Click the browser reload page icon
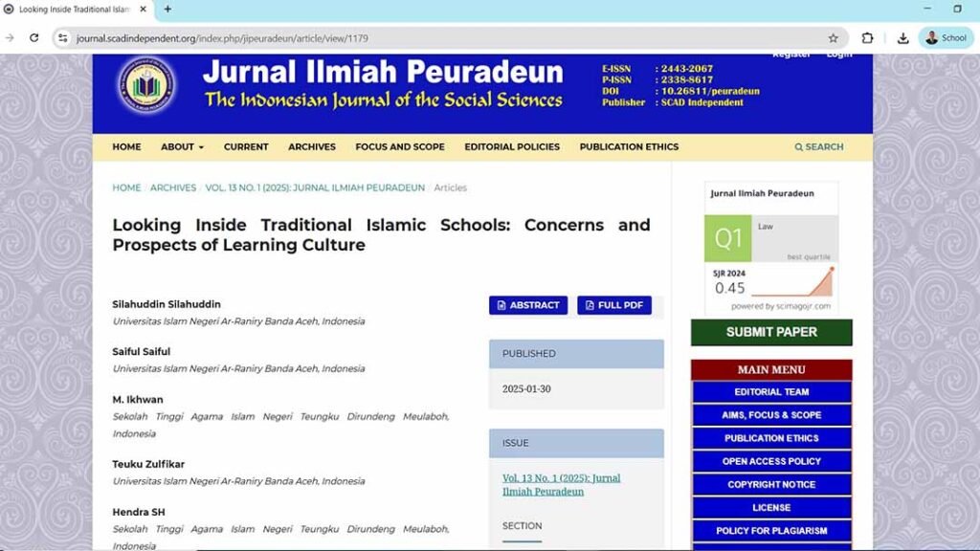 click(x=34, y=38)
